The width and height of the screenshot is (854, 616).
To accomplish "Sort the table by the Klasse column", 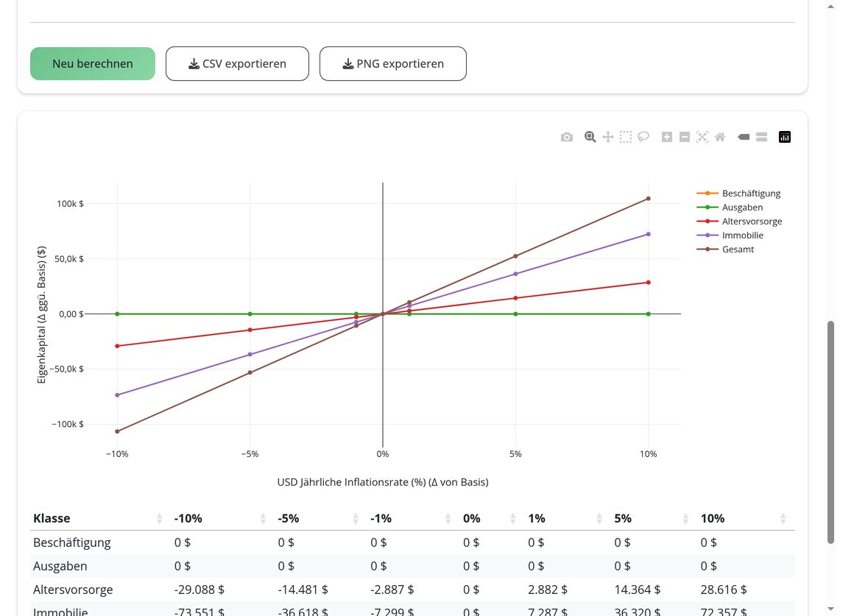I will (98, 519).
